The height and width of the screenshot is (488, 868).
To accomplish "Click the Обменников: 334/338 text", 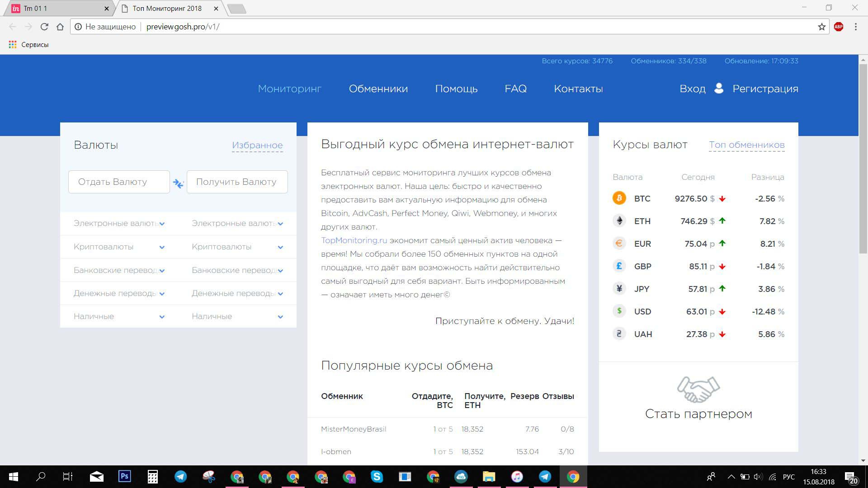I will 669,61.
